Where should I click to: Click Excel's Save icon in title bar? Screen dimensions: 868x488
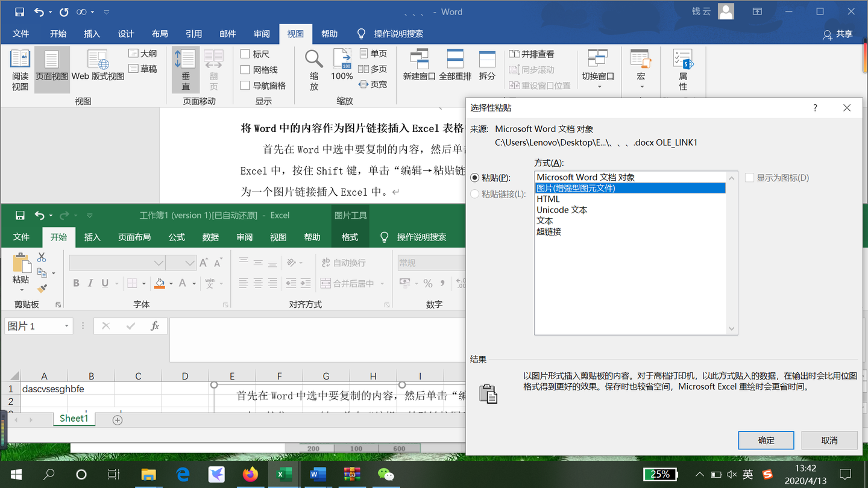coord(20,215)
